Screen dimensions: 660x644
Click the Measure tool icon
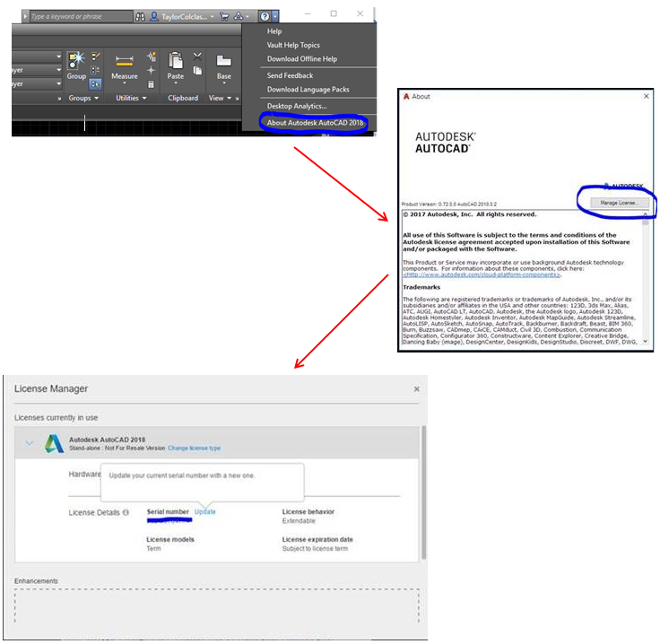[124, 61]
